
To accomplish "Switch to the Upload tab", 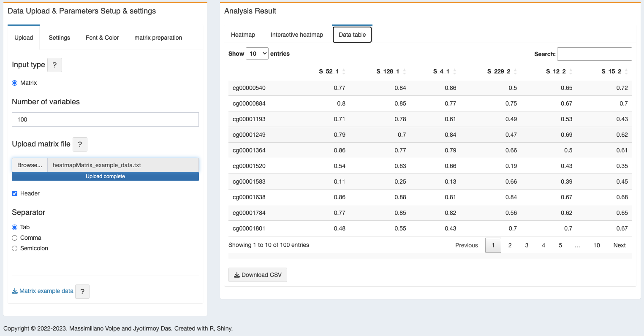I will pos(24,38).
